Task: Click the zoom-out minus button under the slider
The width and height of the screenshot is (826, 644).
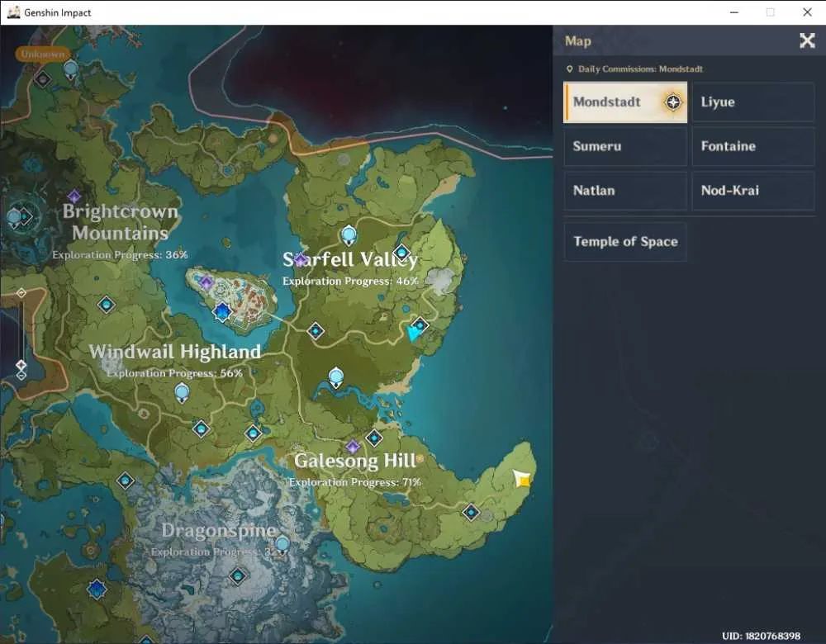Action: (21, 376)
